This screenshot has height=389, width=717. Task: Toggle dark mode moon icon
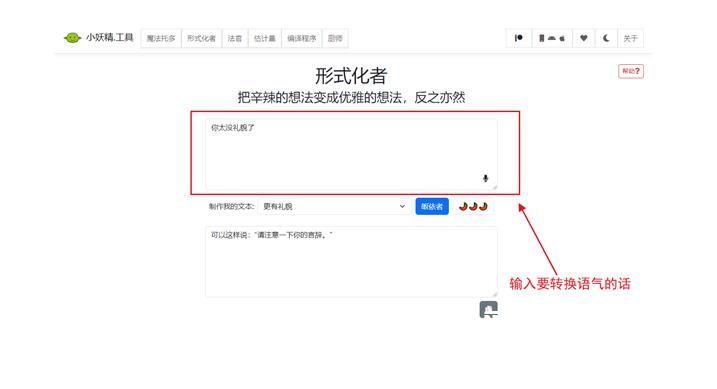[x=606, y=38]
